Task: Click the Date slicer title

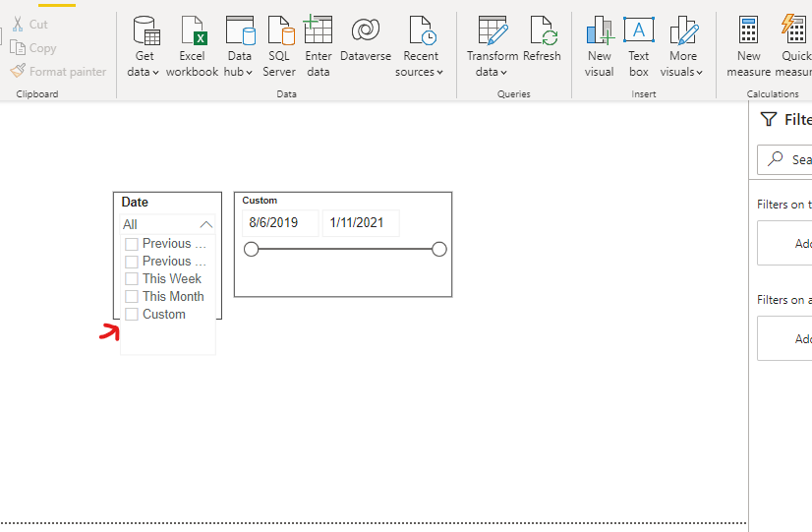Action: pyautogui.click(x=135, y=202)
